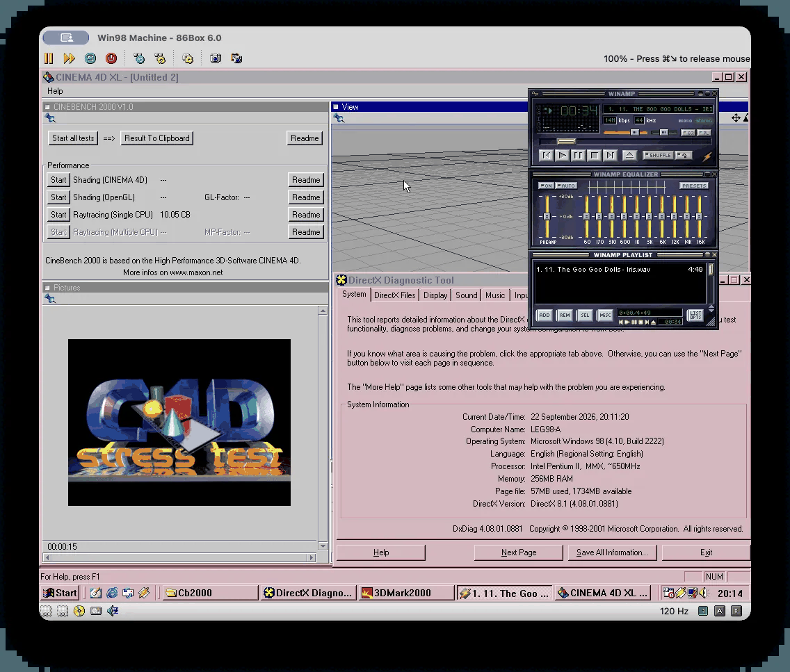This screenshot has height=672, width=790.
Task: Toggle Winamp PL playlist button
Action: pos(704,133)
